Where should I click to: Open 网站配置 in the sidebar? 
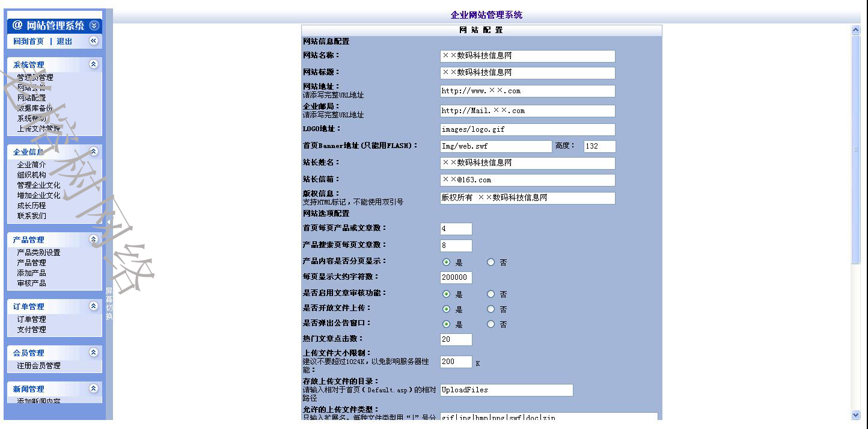[31, 98]
